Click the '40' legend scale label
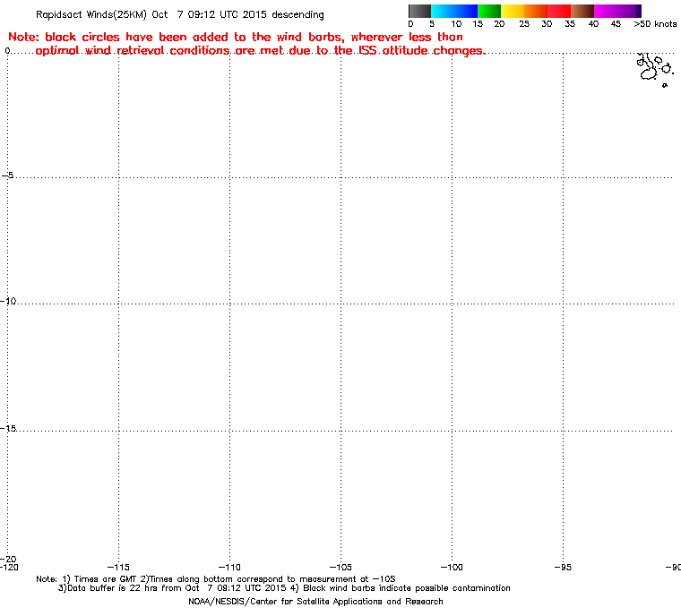The height and width of the screenshot is (616, 681). 593,24
